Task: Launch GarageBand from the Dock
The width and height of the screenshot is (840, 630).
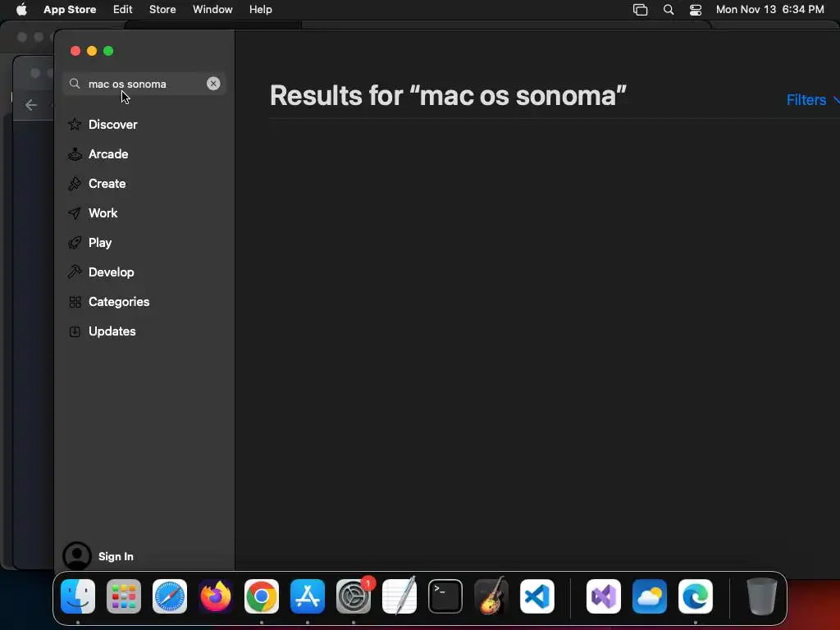Action: [491, 596]
